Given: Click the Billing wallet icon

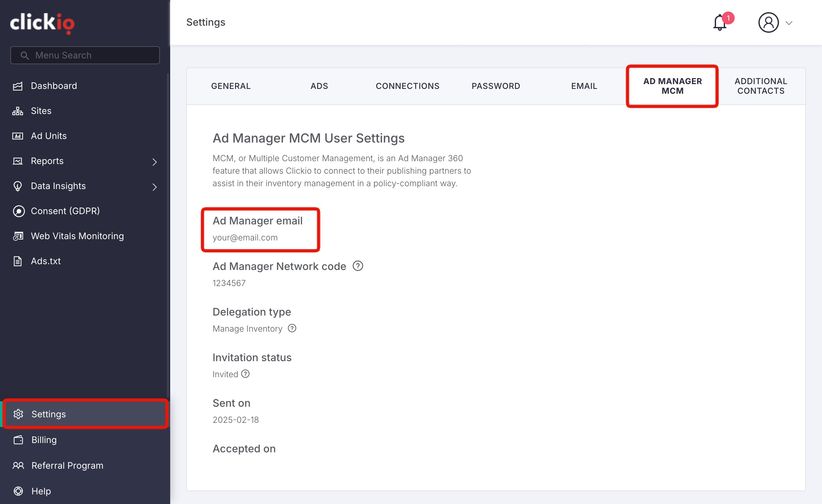Looking at the screenshot, I should 18,440.
